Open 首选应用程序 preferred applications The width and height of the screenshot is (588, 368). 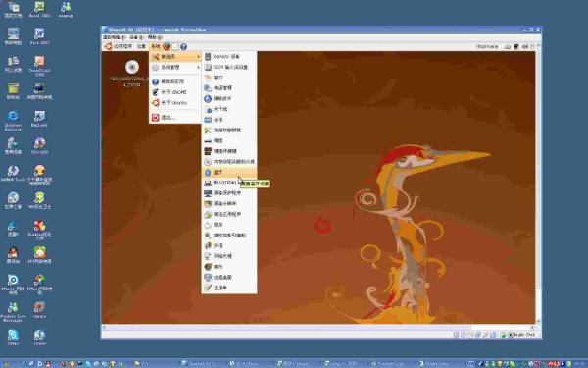pyautogui.click(x=229, y=214)
